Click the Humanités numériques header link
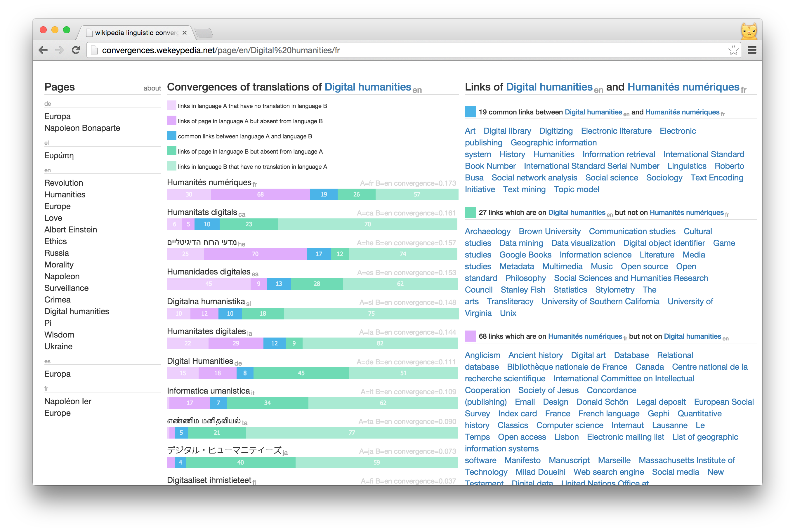This screenshot has height=532, width=795. (x=683, y=87)
